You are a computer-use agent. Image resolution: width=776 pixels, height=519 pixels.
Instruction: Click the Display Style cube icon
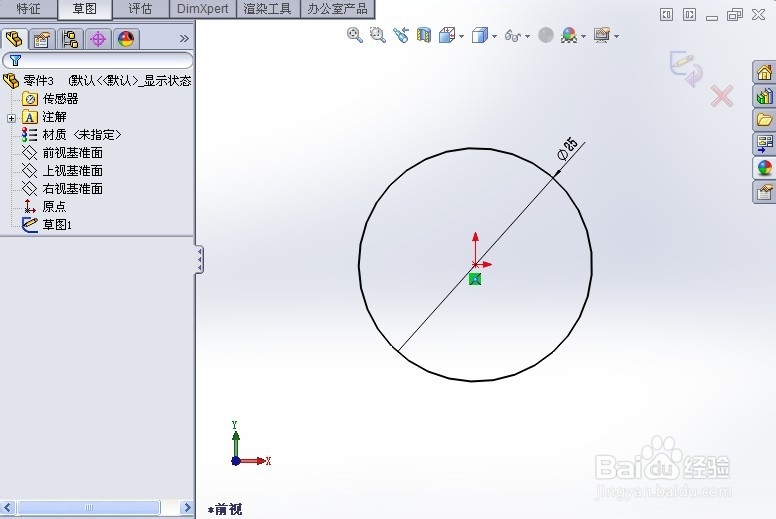(480, 36)
